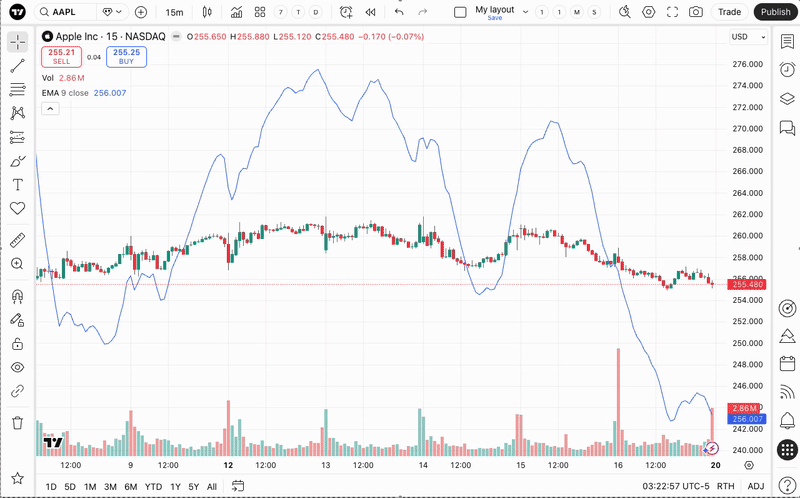Open the Indicators dialog

(x=236, y=12)
